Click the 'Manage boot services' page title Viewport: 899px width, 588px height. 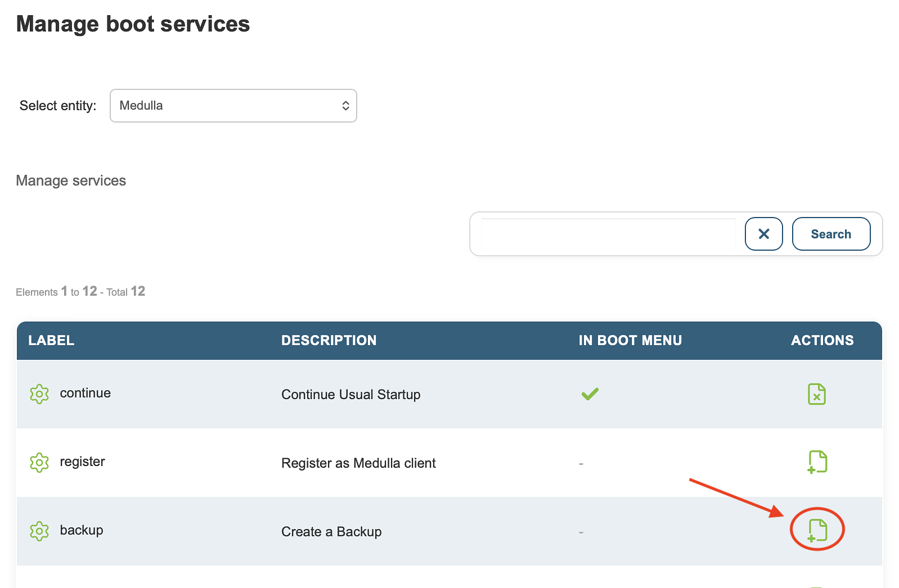133,24
